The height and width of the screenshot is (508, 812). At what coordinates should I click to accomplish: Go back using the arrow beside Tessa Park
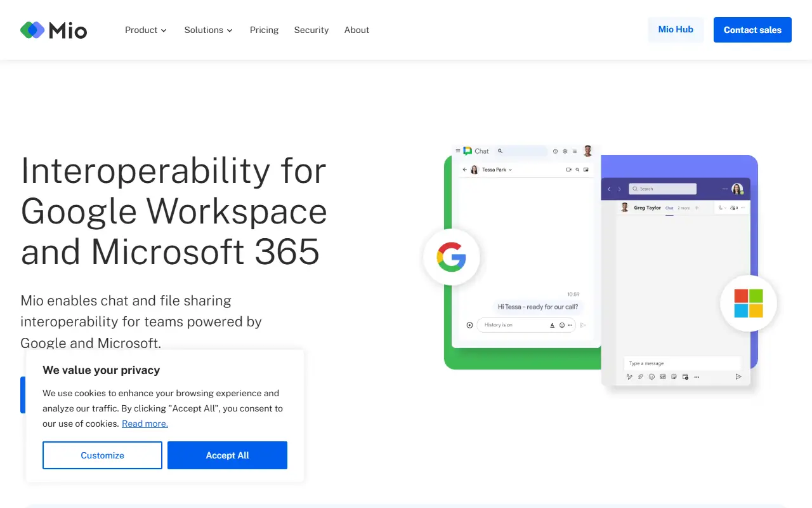(x=464, y=170)
